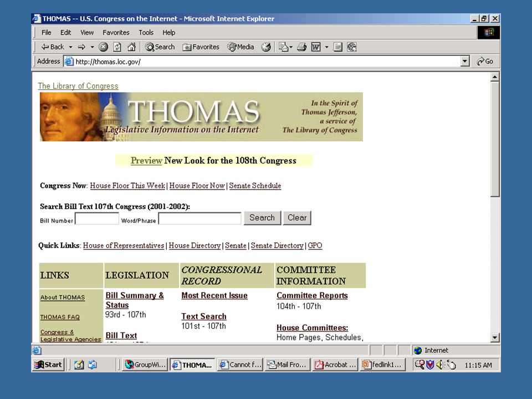Switch to GroupWise taskbar button

coord(145,365)
